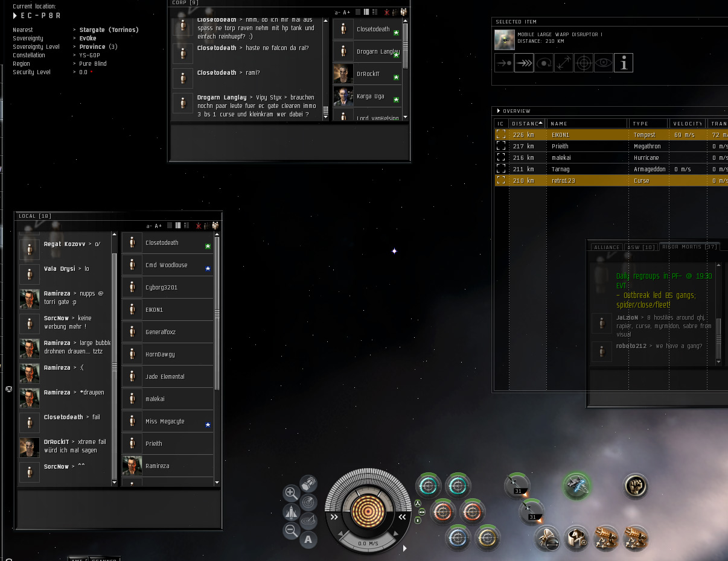
Task: Click Corp chat message input field
Action: pos(289,142)
